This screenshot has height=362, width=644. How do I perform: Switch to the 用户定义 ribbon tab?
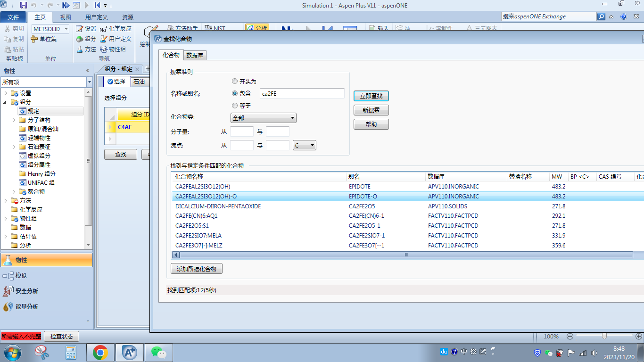(96, 17)
